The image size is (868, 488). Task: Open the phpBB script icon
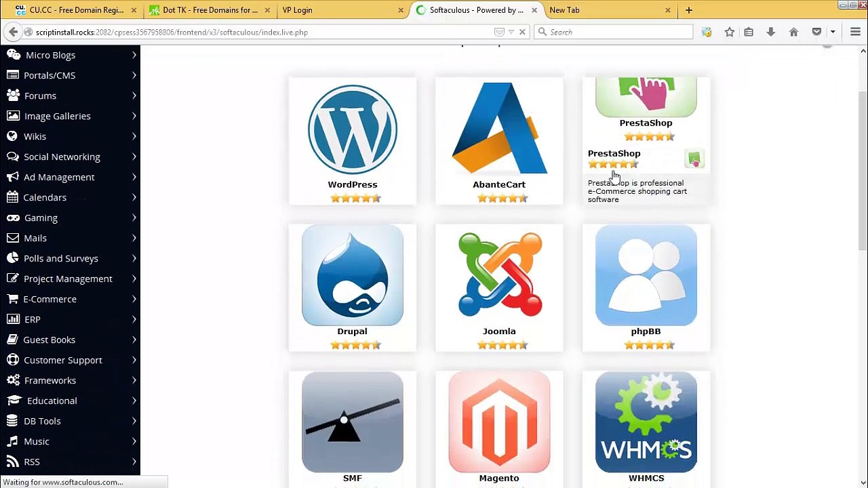(646, 276)
